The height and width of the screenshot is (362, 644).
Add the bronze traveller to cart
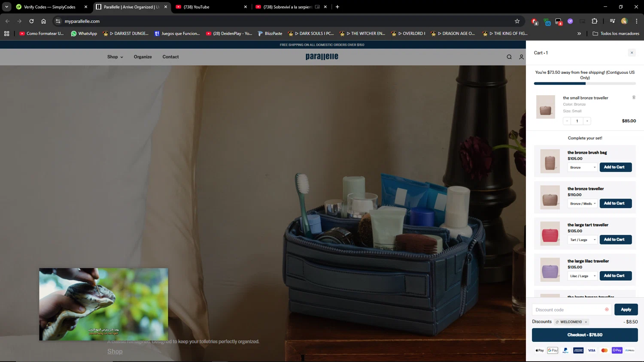point(615,203)
